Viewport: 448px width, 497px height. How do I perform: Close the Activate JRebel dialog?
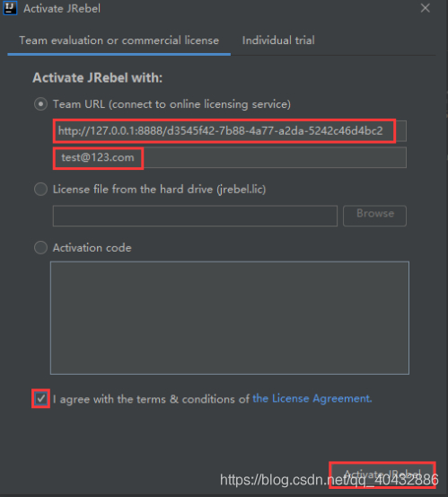pyautogui.click(x=426, y=8)
